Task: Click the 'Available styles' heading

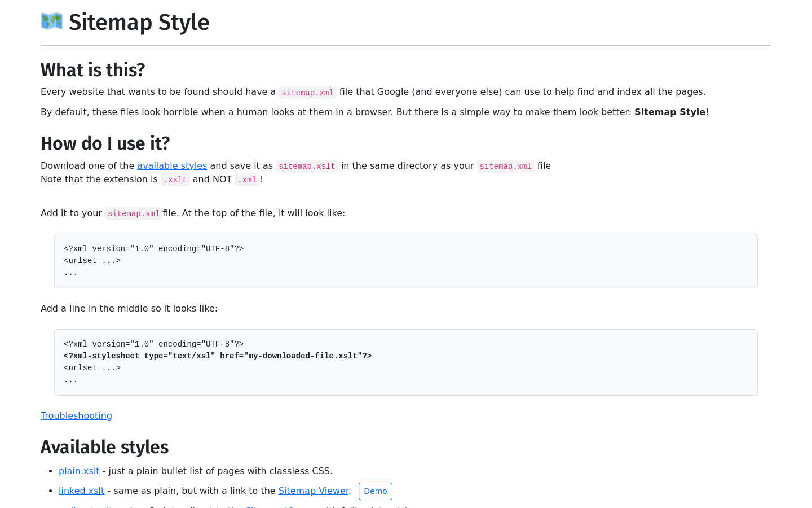Action: (104, 447)
